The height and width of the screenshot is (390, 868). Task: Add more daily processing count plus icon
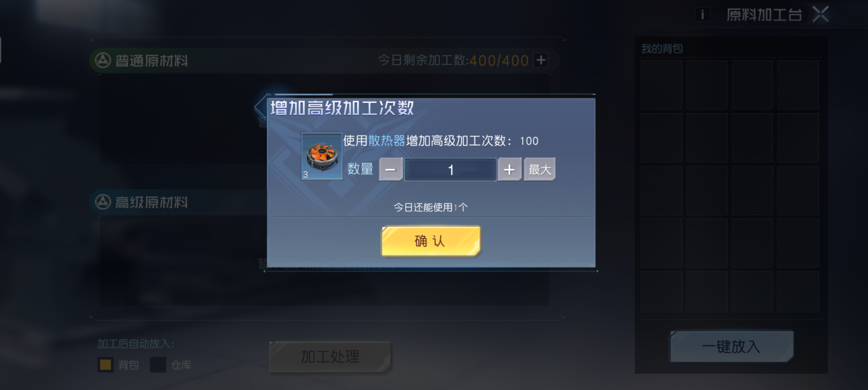point(541,60)
